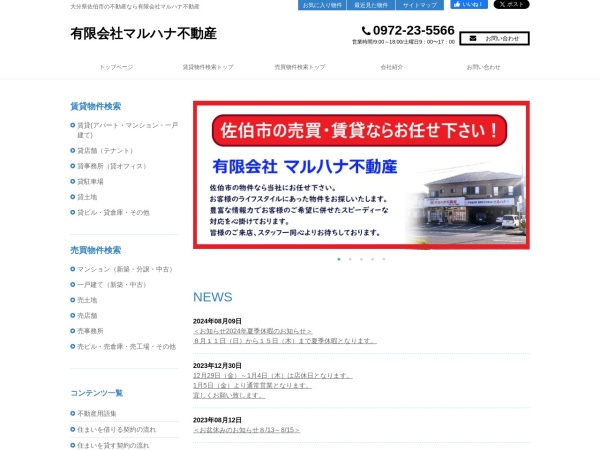Click the phone icon beside 0972-23-5566
This screenshot has width=600, height=450.
(x=366, y=31)
